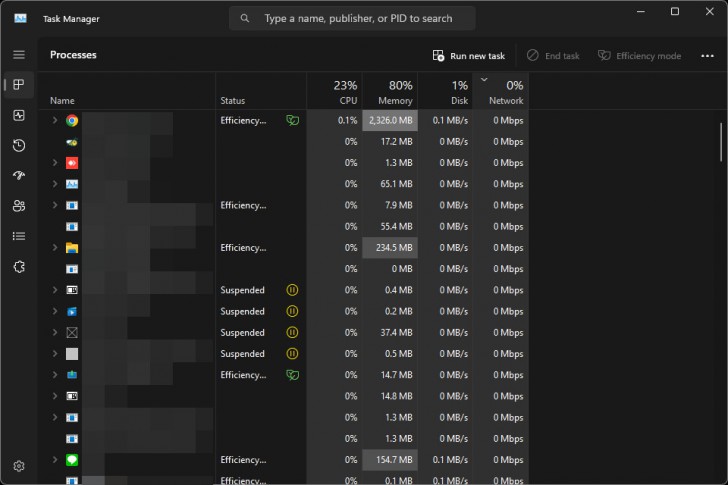Open the App history sidebar icon

19,145
